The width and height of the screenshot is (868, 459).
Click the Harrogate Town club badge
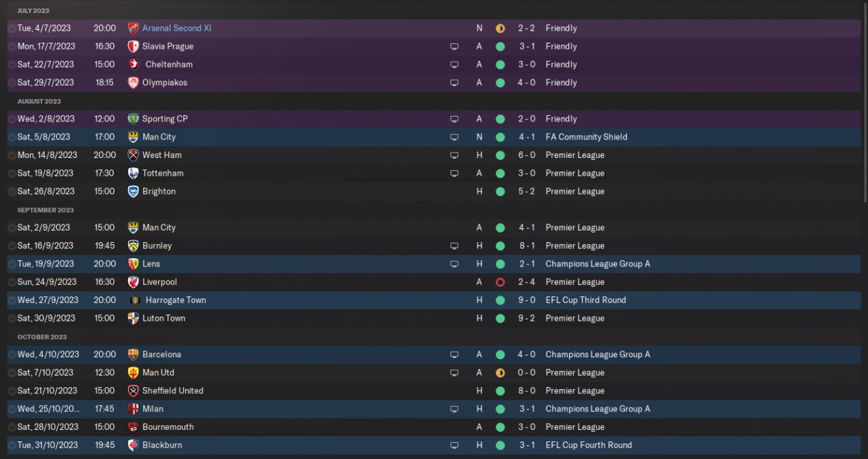click(134, 300)
